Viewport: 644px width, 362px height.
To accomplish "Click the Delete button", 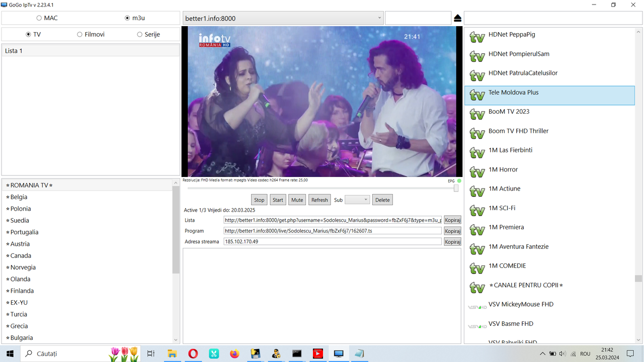I will coord(382,200).
